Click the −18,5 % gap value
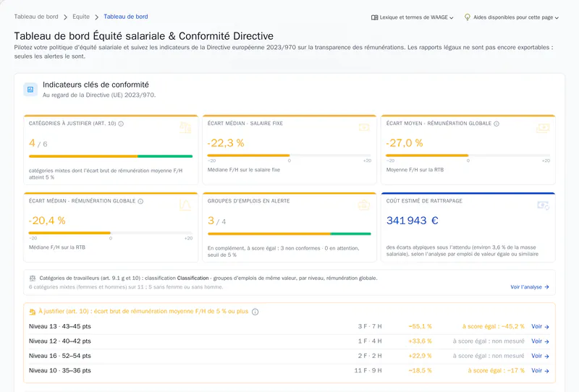The image size is (579, 392). pyautogui.click(x=420, y=370)
